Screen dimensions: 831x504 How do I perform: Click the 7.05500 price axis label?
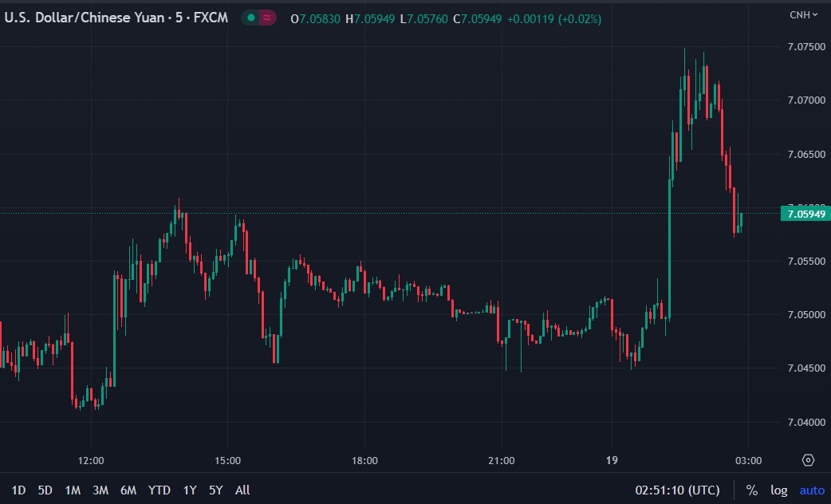(x=806, y=262)
